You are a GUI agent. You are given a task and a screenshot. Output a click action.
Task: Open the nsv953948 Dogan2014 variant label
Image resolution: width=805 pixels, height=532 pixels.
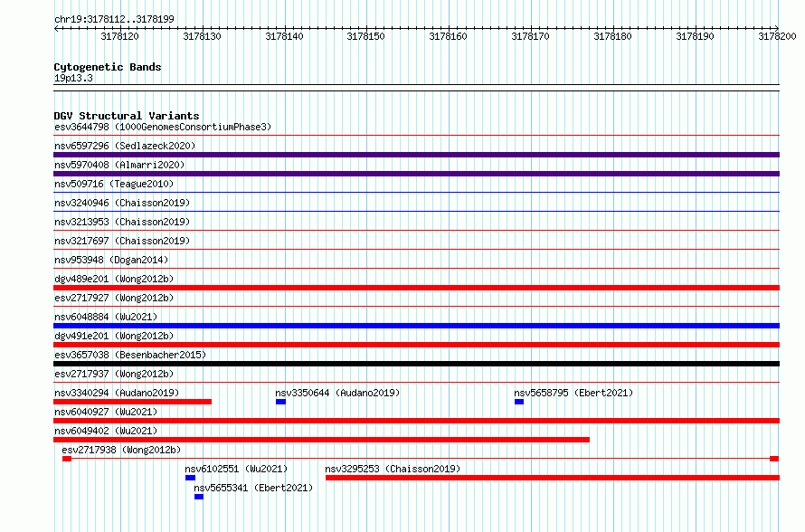click(110, 260)
